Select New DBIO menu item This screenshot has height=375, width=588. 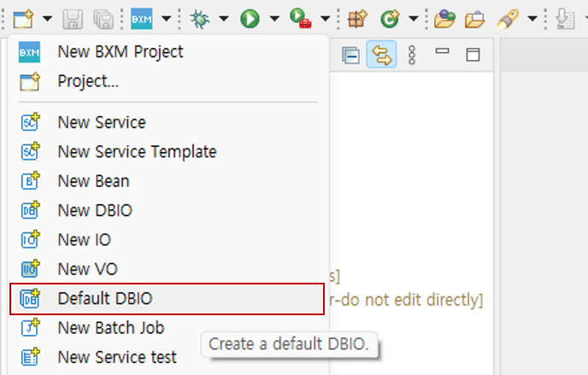click(x=168, y=210)
